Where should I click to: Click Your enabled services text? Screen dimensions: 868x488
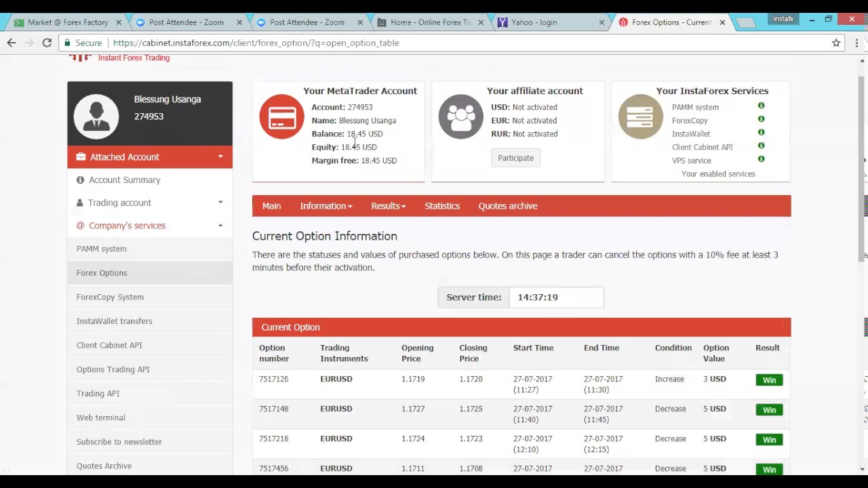coord(718,174)
